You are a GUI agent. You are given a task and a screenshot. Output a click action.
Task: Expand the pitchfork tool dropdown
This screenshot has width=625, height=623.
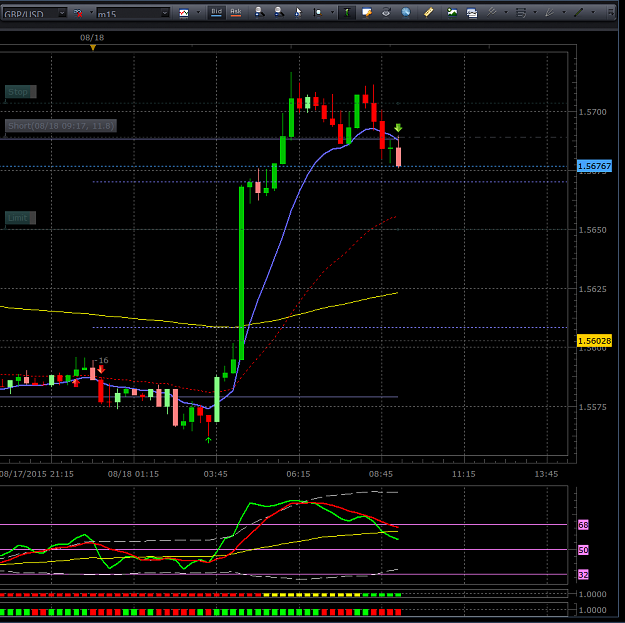tap(506, 13)
